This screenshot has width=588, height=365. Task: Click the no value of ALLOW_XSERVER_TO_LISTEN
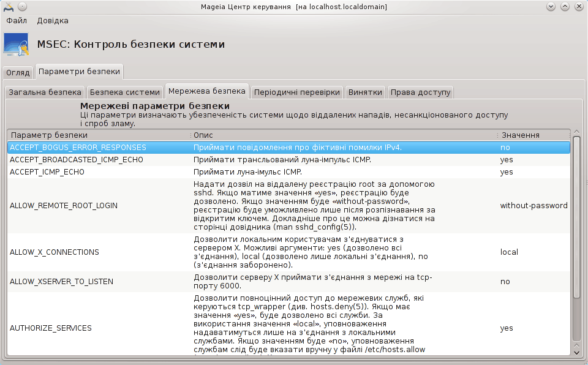click(x=505, y=282)
